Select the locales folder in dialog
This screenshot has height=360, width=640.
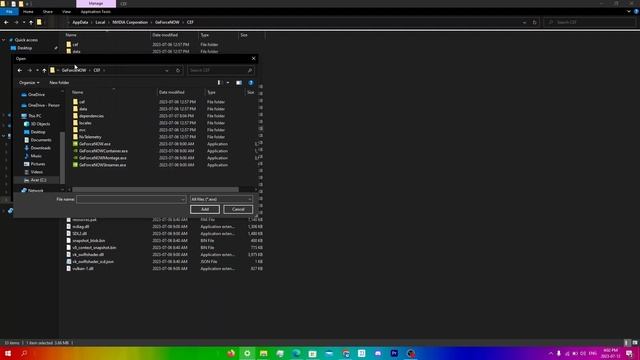tap(85, 123)
